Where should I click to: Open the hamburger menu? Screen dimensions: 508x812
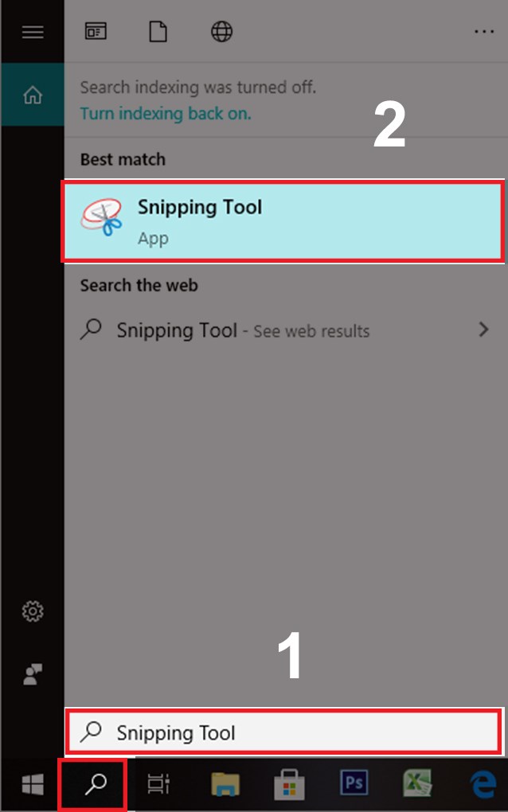[32, 31]
